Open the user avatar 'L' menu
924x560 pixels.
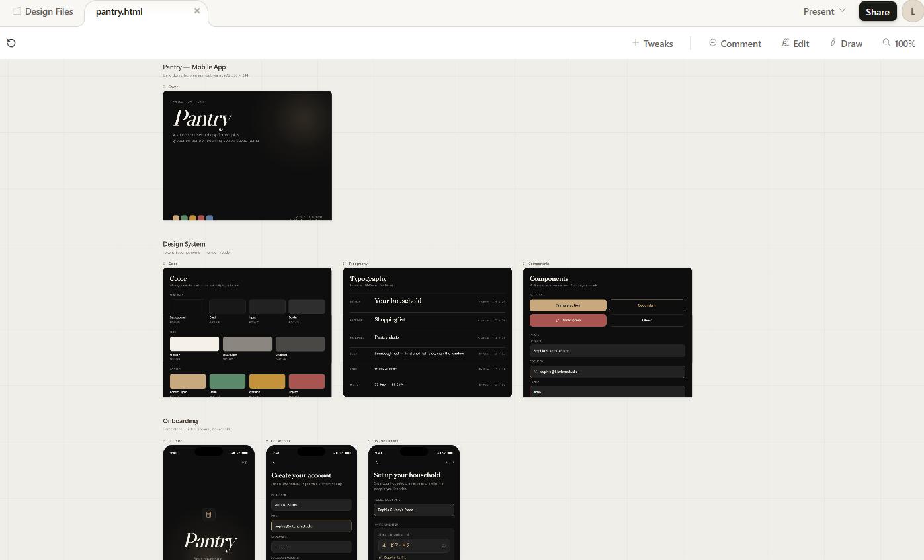coord(912,11)
